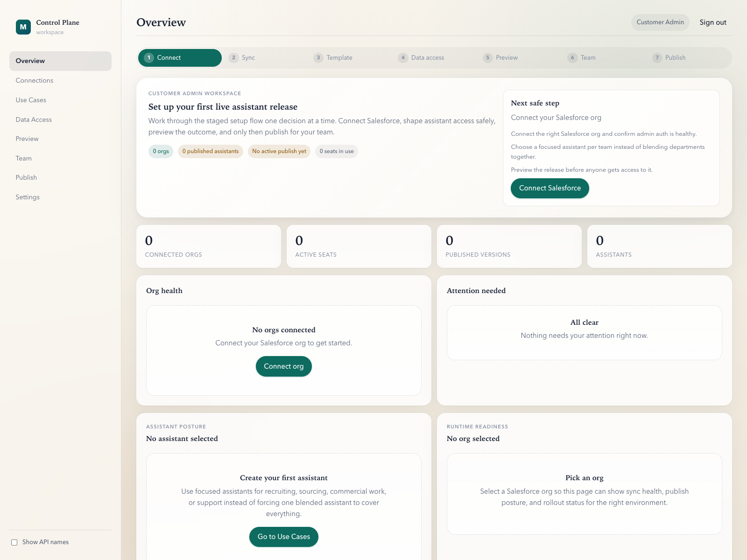Click Go to Use Cases
This screenshot has width=747, height=560.
pos(283,537)
